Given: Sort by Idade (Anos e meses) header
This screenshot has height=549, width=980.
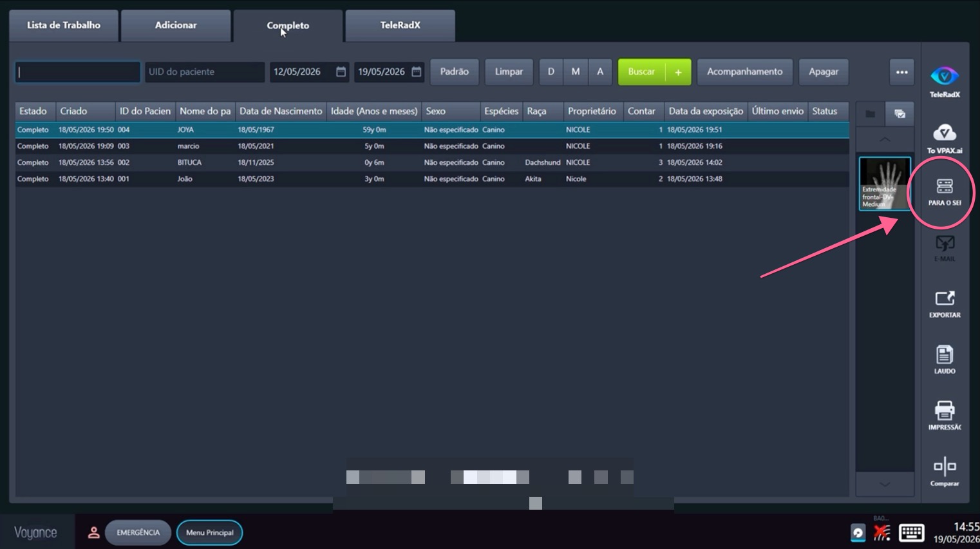Looking at the screenshot, I should (374, 111).
